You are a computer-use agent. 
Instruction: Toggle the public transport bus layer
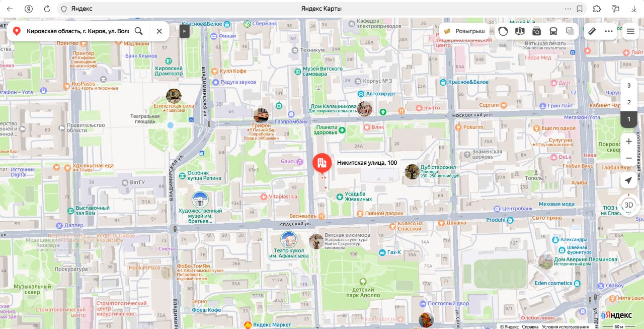553,31
